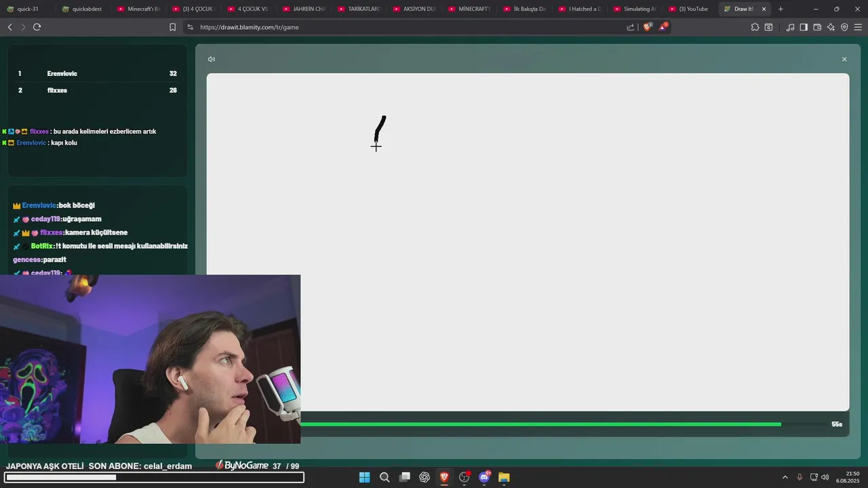Open Discord from the taskbar
This screenshot has height=488, width=868.
tap(484, 477)
